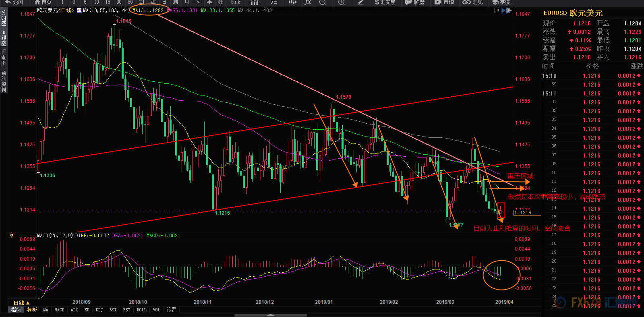Screen dimensions: 644x317
Task: Click third chart layout icon
Action: tap(510, 10)
